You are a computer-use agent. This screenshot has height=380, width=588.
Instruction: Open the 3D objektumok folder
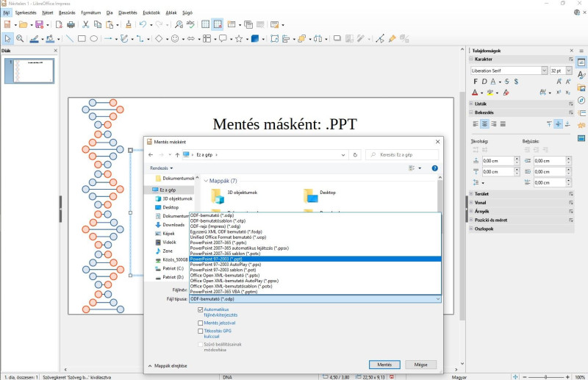(234, 195)
